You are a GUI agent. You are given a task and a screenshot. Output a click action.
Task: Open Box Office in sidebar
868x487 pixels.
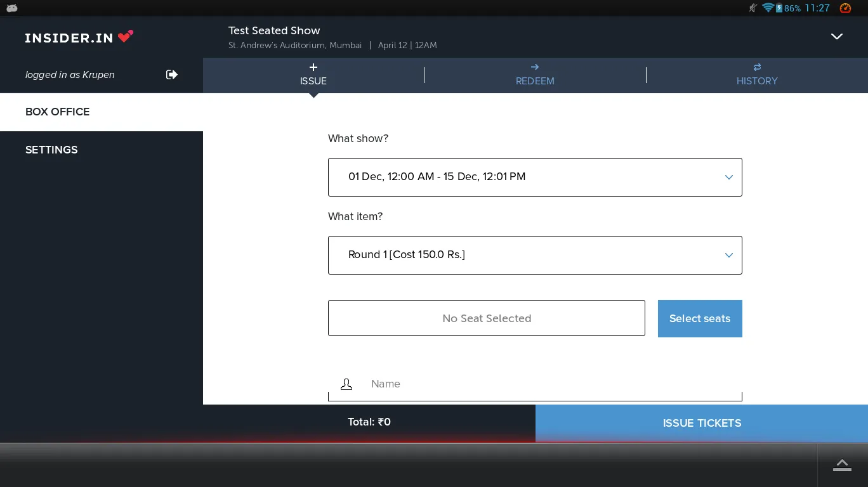click(x=58, y=112)
